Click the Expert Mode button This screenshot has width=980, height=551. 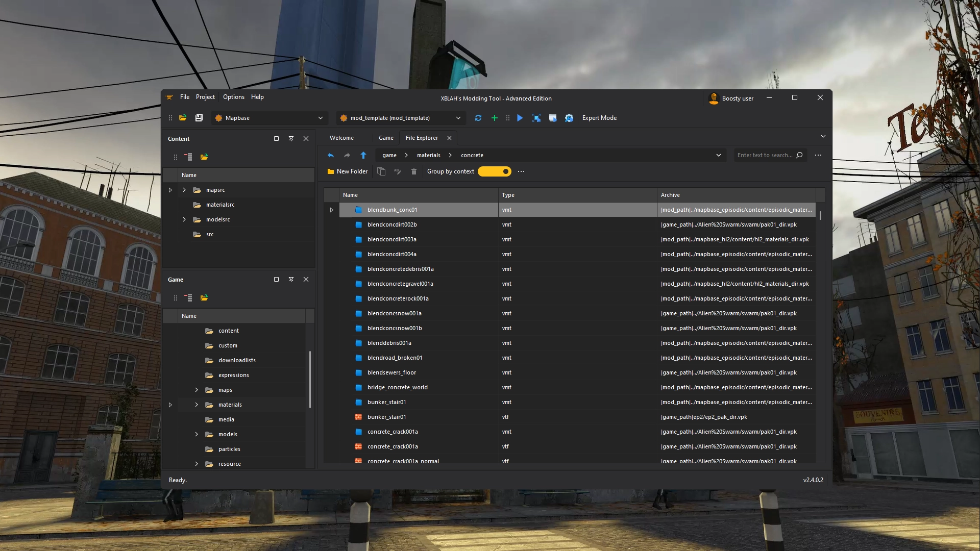pyautogui.click(x=599, y=118)
